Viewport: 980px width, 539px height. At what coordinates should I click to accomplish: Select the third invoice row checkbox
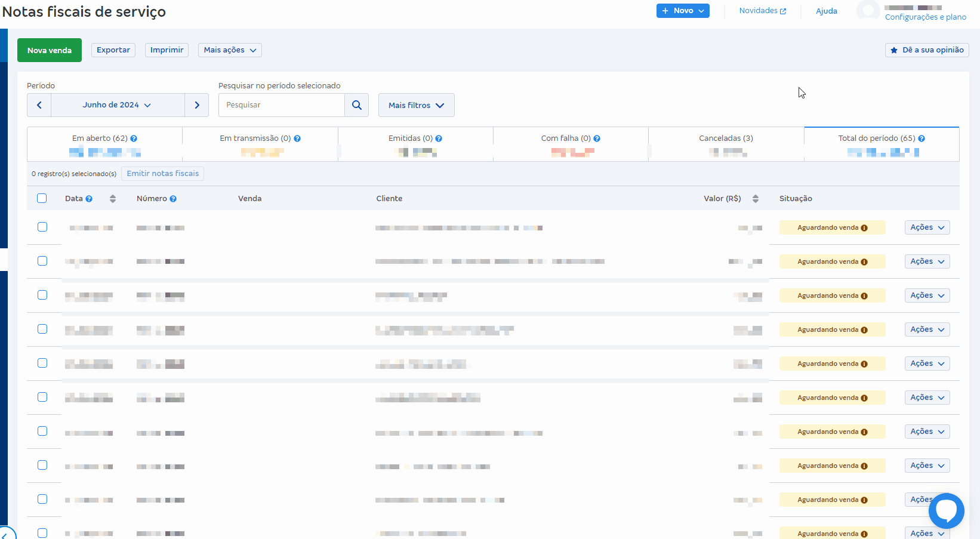coord(42,295)
